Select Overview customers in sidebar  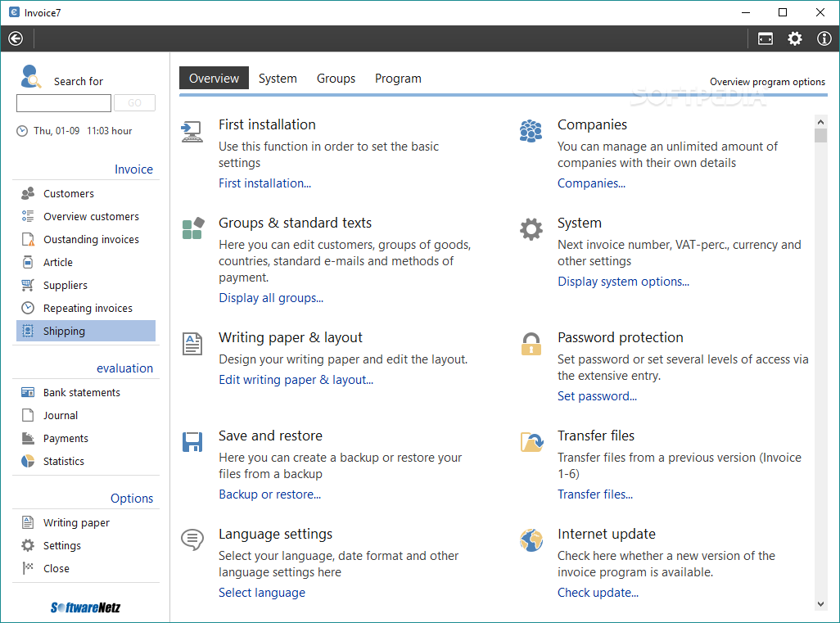(91, 216)
